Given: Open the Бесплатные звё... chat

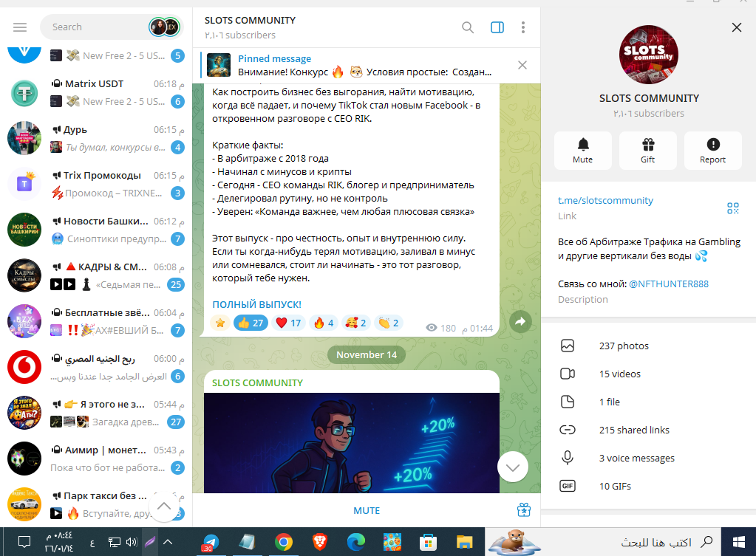Looking at the screenshot, I should tap(96, 321).
